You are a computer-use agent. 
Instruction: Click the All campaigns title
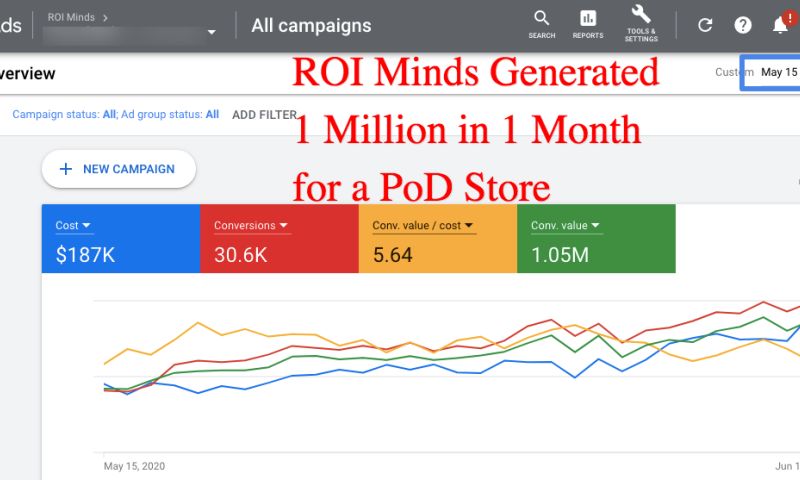[x=311, y=26]
